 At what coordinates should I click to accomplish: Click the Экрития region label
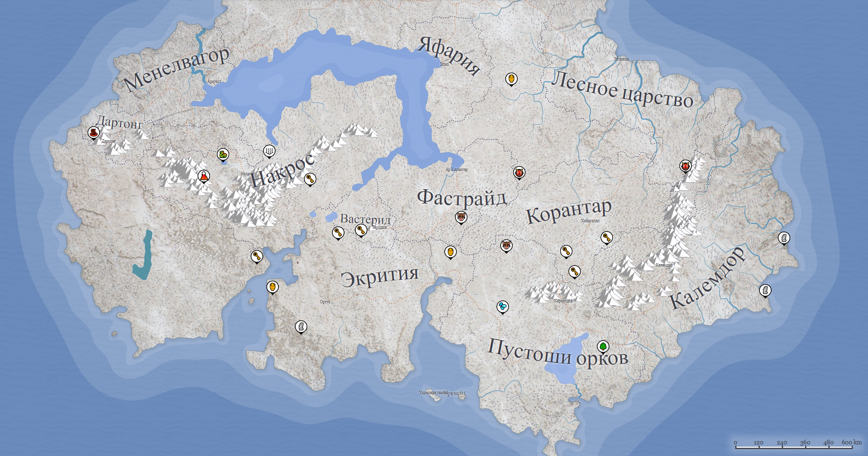(x=380, y=276)
